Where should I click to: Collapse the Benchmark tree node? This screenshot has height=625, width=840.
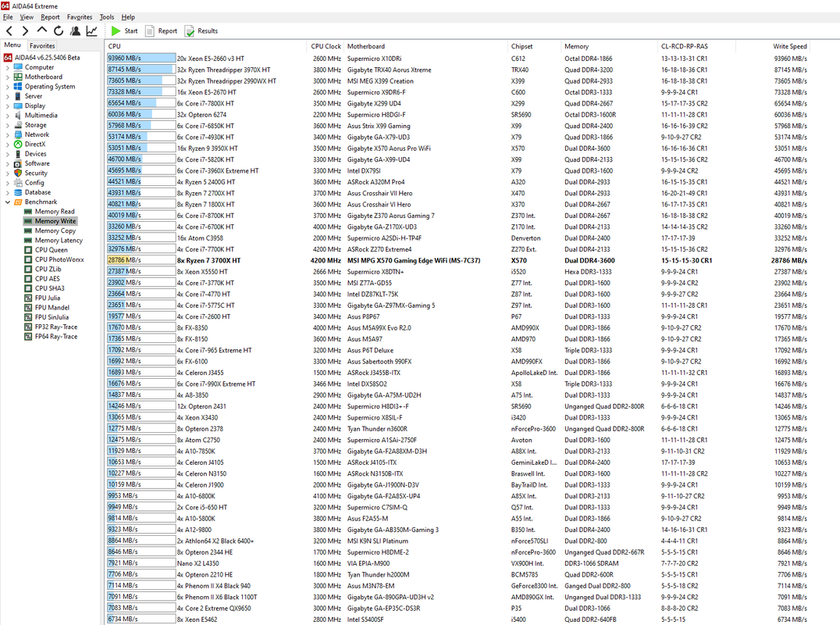8,202
